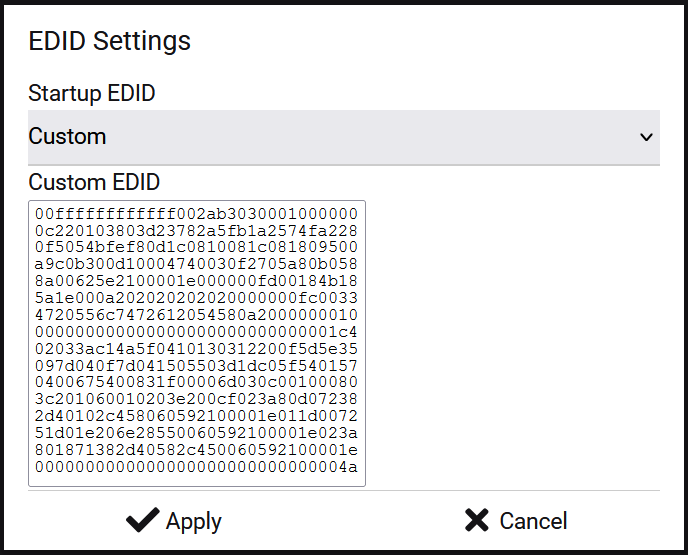The width and height of the screenshot is (688, 555).
Task: Place cursor in hex line starting 02033ac1
Action: point(196,349)
